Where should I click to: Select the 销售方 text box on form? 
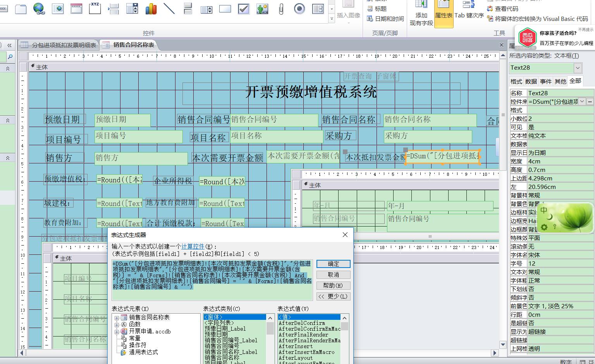141,158
